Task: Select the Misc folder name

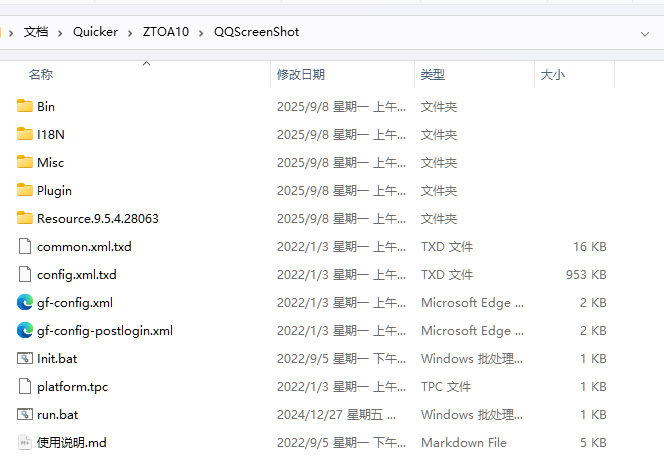Action: pyautogui.click(x=50, y=163)
